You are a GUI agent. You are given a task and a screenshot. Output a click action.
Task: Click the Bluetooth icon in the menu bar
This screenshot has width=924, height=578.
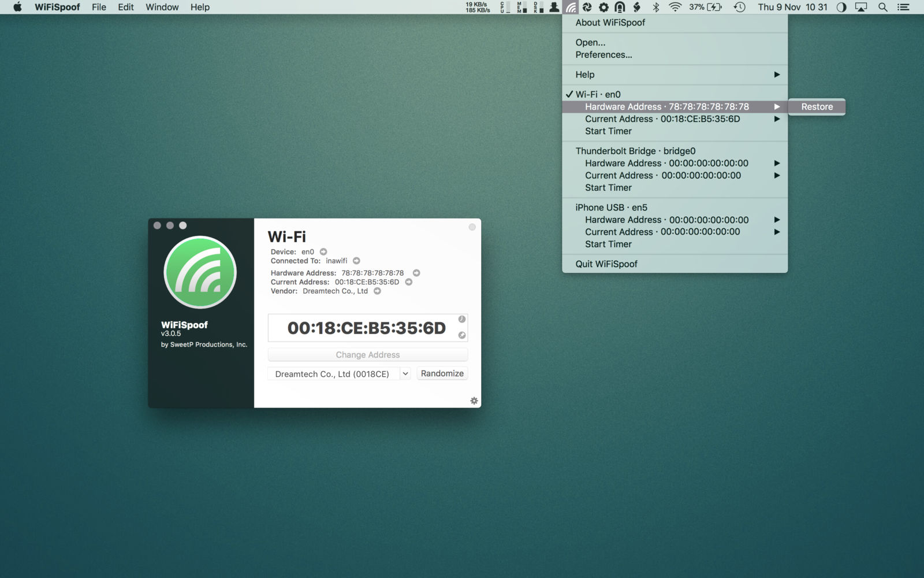pos(655,7)
